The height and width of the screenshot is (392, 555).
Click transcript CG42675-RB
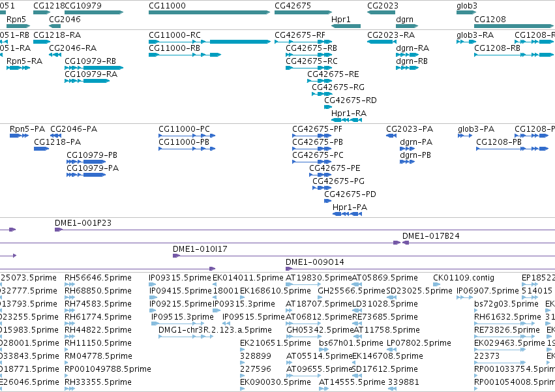(308, 55)
